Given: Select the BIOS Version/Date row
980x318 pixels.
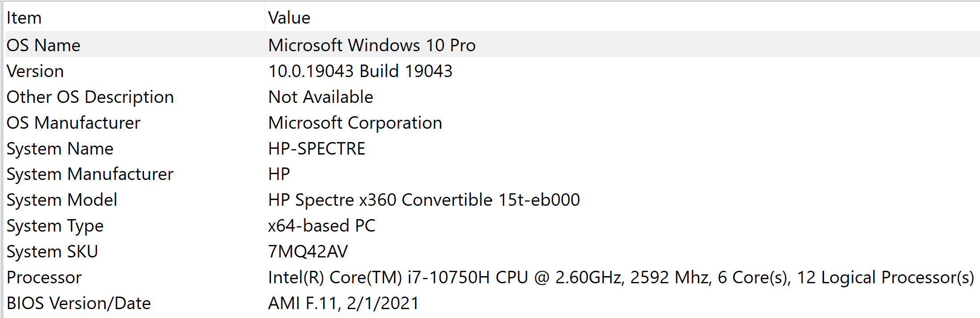Looking at the screenshot, I should (x=79, y=303).
